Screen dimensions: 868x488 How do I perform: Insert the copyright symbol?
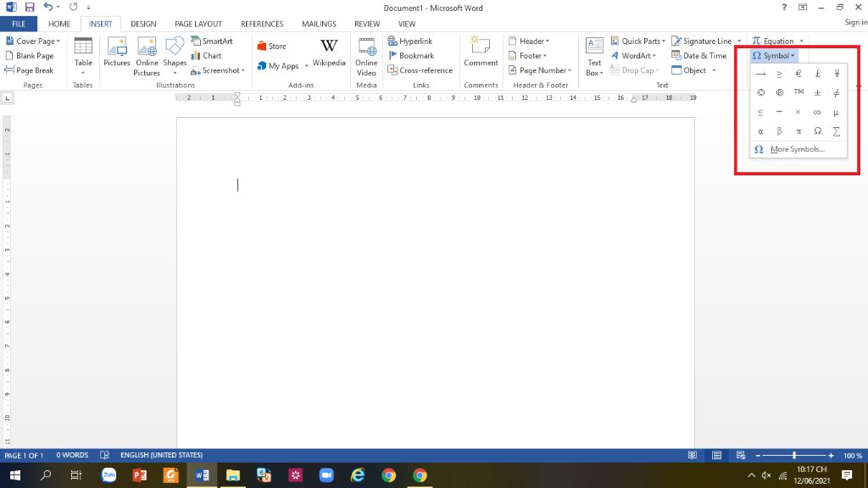760,92
